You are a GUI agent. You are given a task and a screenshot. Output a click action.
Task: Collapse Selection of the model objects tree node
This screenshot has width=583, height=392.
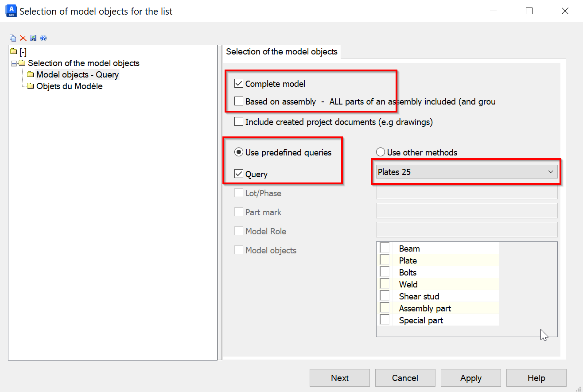tap(13, 63)
